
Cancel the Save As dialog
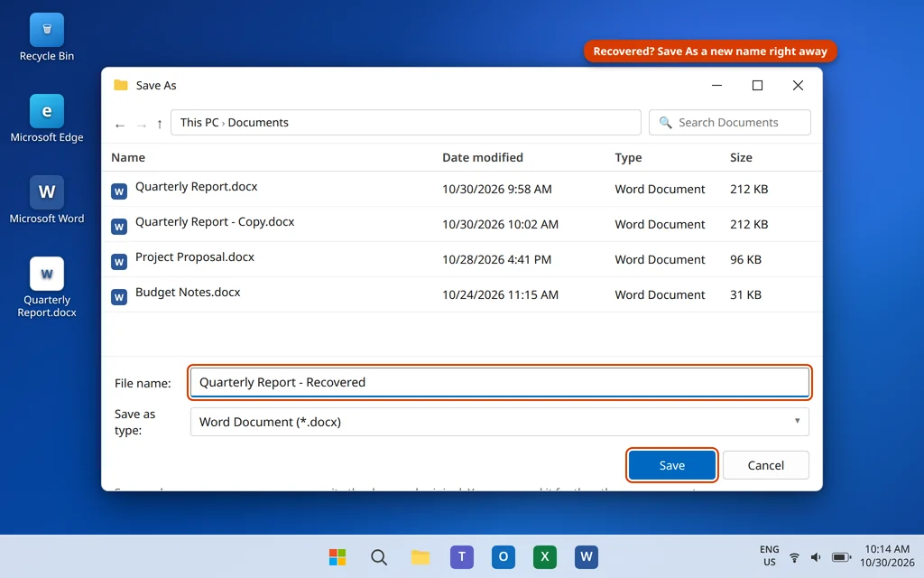pyautogui.click(x=765, y=465)
